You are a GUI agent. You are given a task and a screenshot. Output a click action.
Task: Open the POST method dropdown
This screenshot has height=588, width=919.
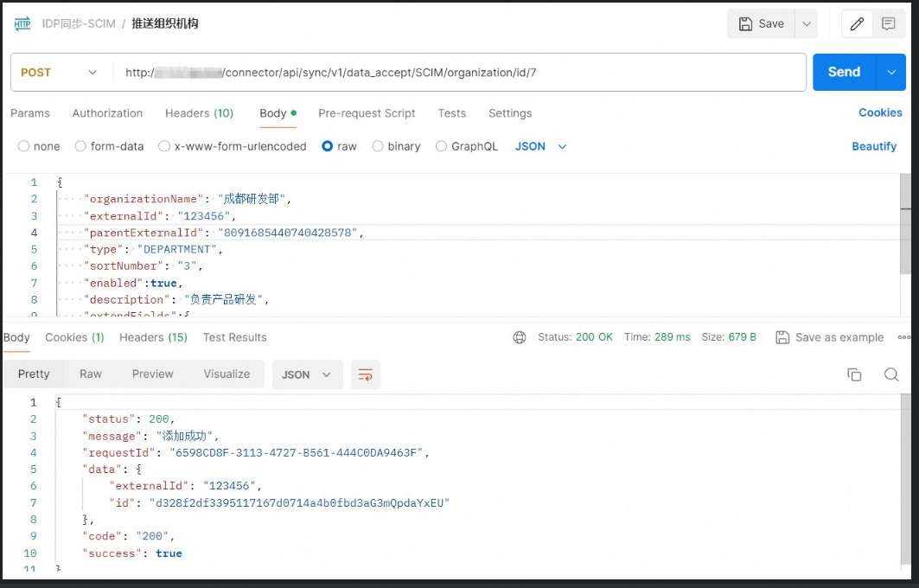coord(61,73)
